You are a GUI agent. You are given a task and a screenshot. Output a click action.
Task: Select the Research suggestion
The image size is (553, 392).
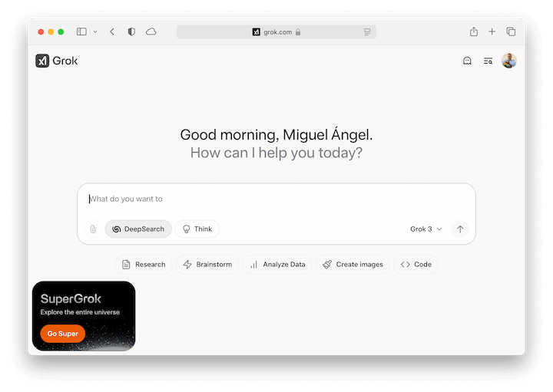tap(144, 265)
